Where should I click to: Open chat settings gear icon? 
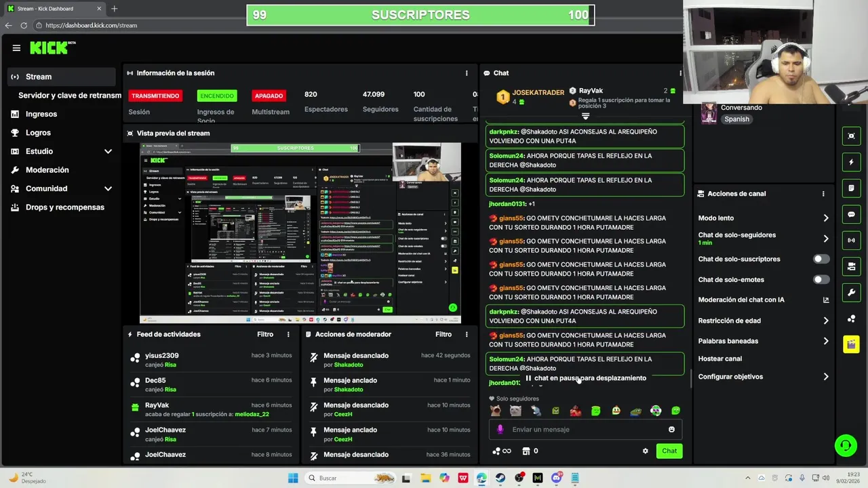[x=645, y=451]
